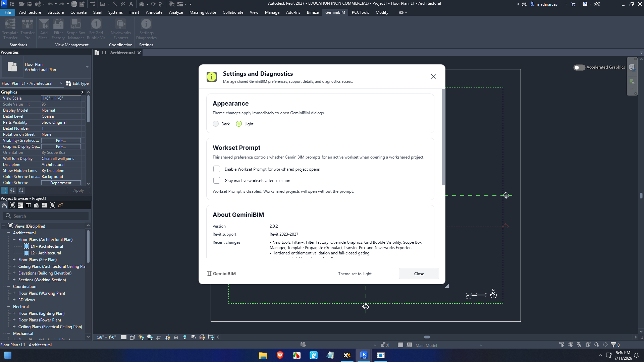Click the Department color scheme button

[x=61, y=183]
